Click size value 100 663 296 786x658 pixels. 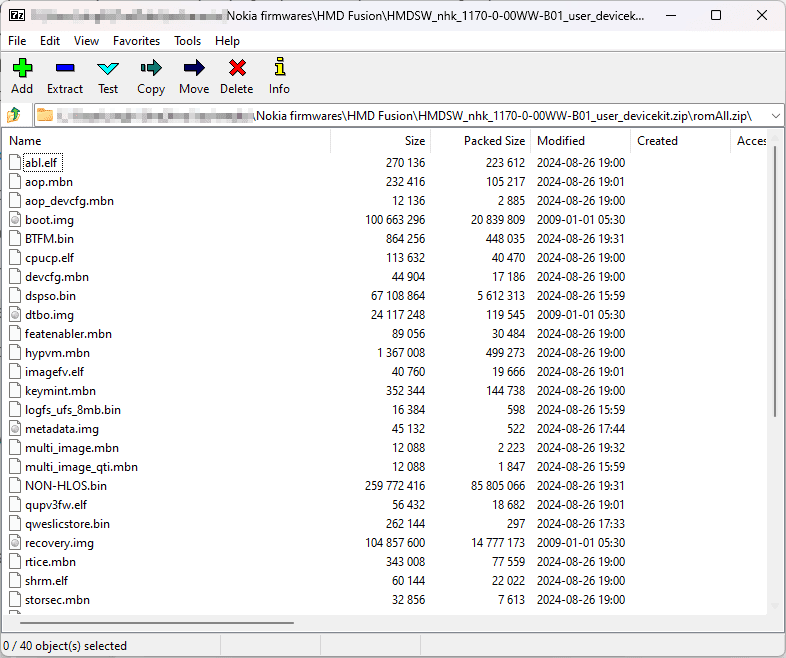click(x=395, y=220)
